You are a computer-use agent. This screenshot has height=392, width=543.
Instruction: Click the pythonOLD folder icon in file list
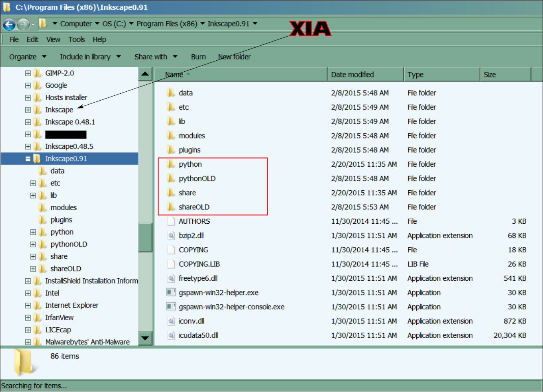171,178
